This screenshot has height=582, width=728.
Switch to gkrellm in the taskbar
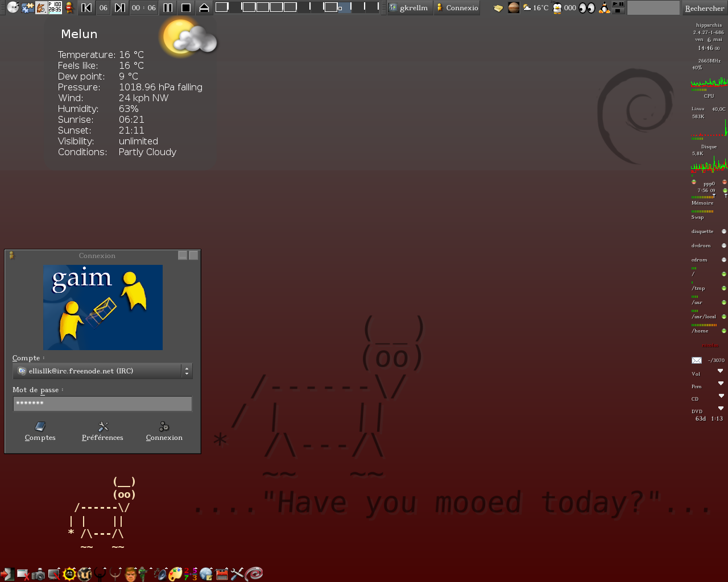409,8
